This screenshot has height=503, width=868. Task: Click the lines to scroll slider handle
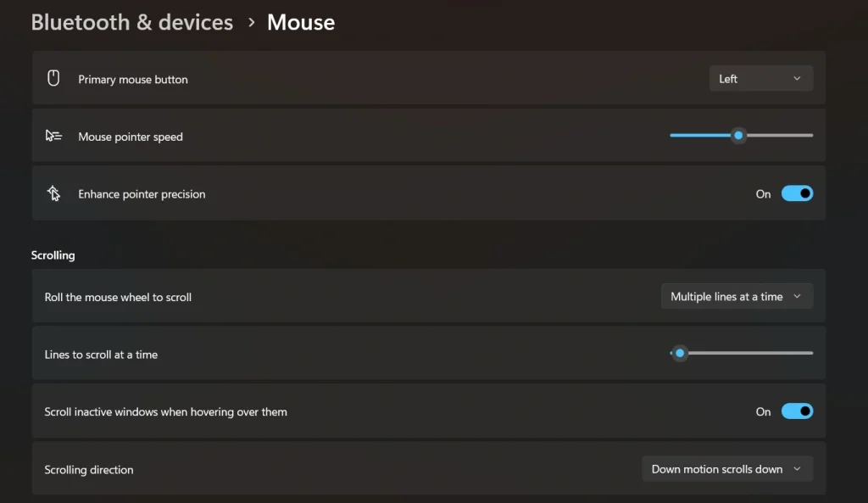click(x=679, y=353)
